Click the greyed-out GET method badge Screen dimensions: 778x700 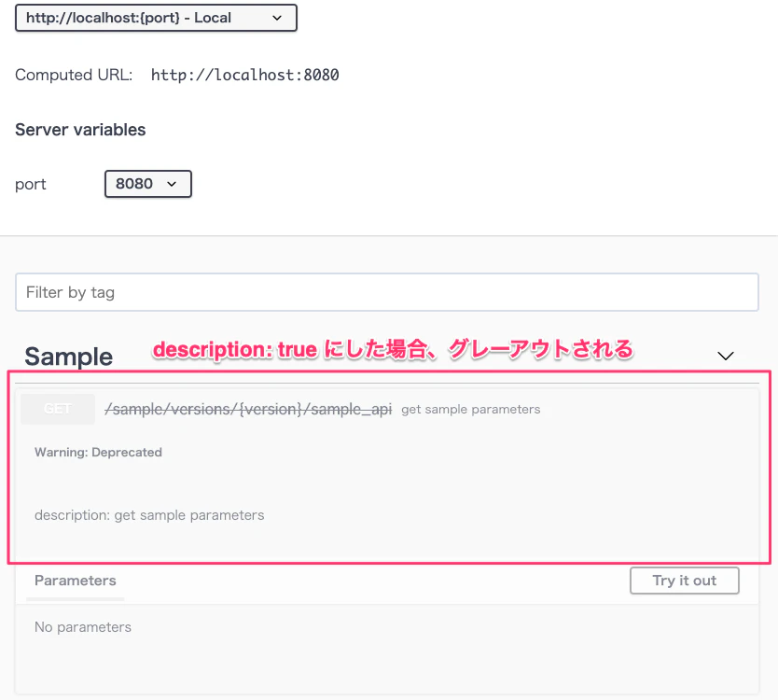(58, 409)
